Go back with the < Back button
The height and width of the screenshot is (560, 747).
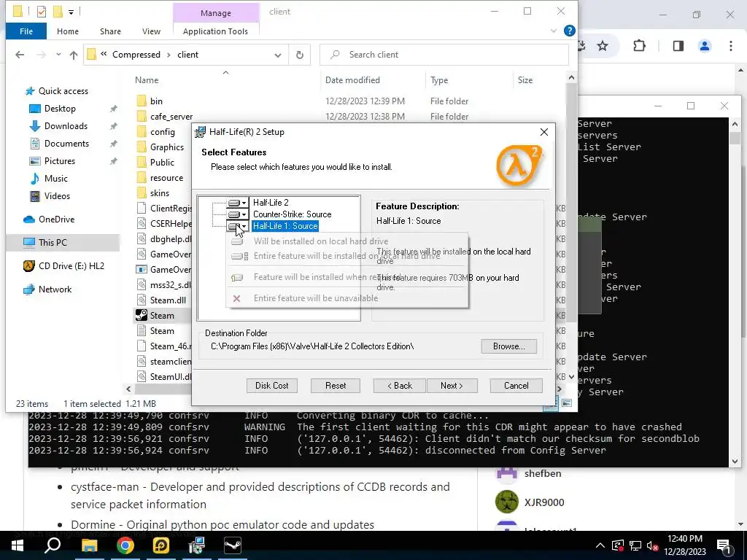click(x=399, y=386)
